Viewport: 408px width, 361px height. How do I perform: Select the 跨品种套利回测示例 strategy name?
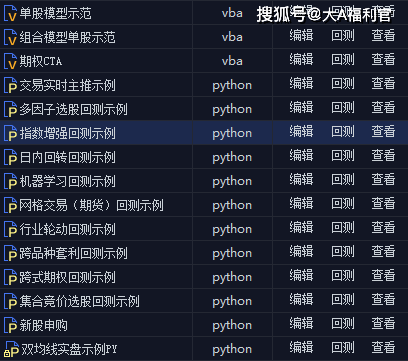[73, 253]
